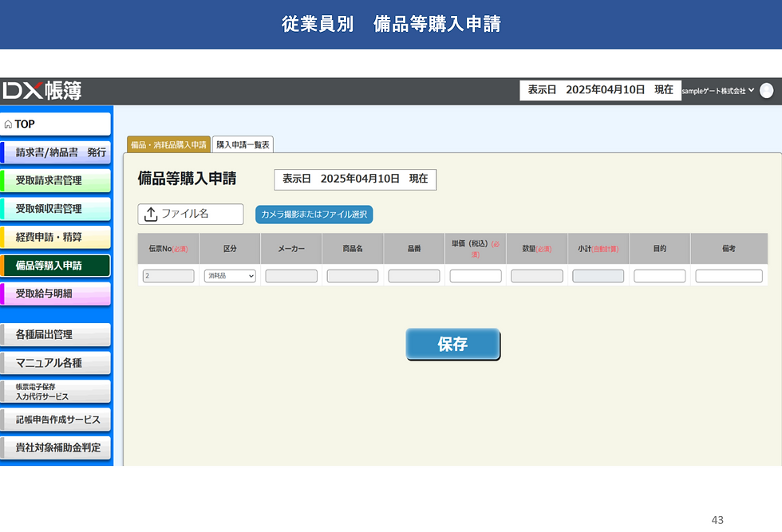Go to TOP page button
Viewport: 782px width, 532px height.
[55, 124]
